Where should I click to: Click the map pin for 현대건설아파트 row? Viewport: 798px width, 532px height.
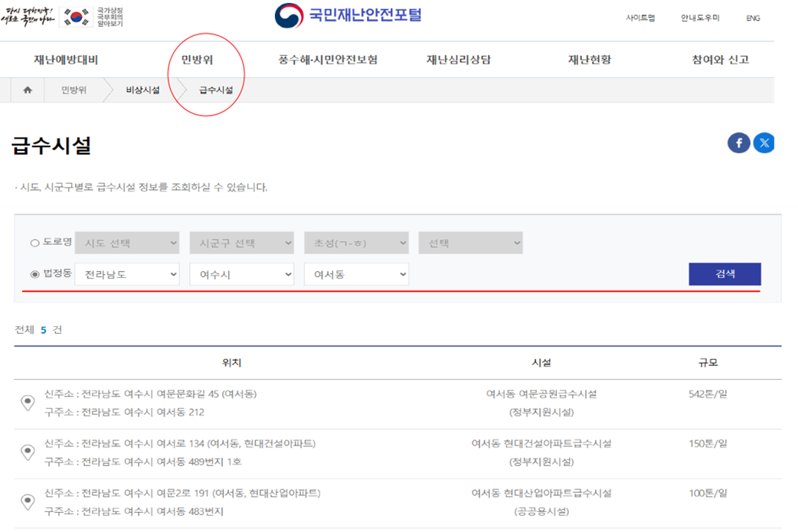(28, 452)
